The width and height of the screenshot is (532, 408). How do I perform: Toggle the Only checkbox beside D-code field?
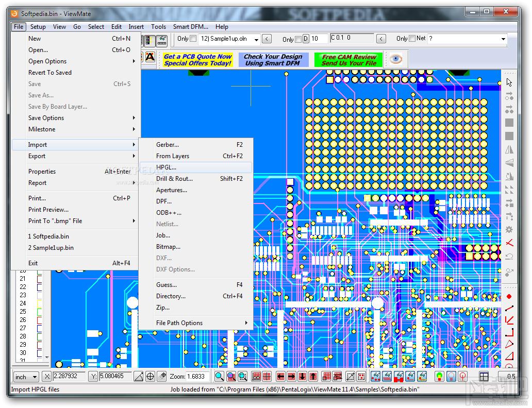[298, 39]
